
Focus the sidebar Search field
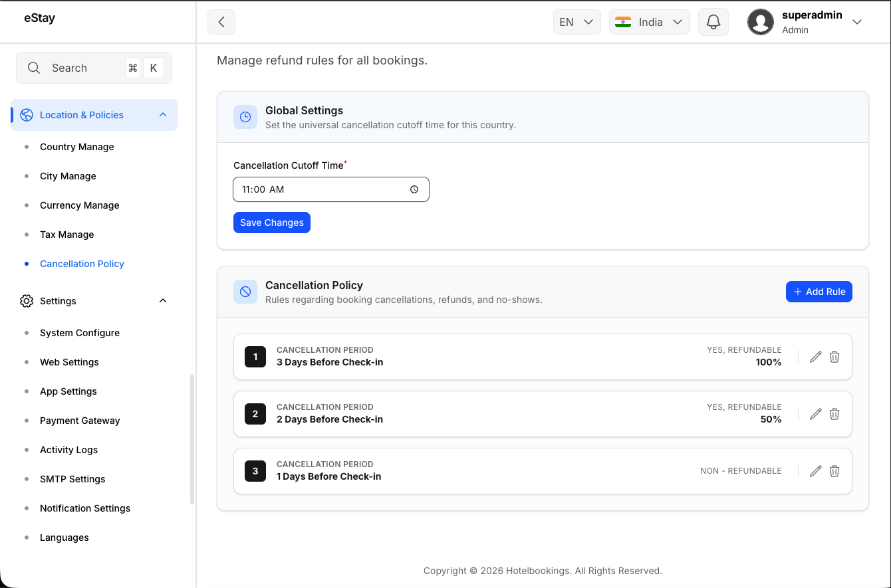tap(94, 68)
